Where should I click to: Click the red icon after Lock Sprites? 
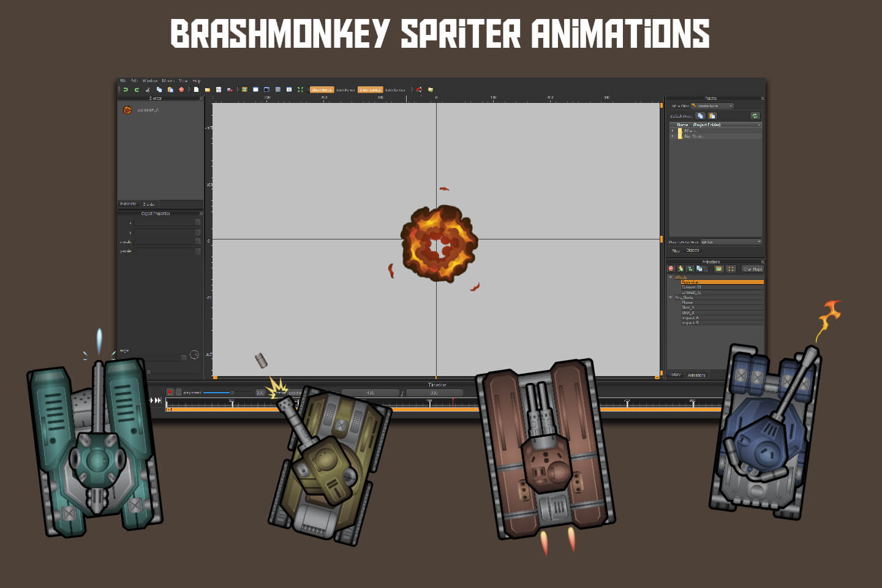coord(418,90)
